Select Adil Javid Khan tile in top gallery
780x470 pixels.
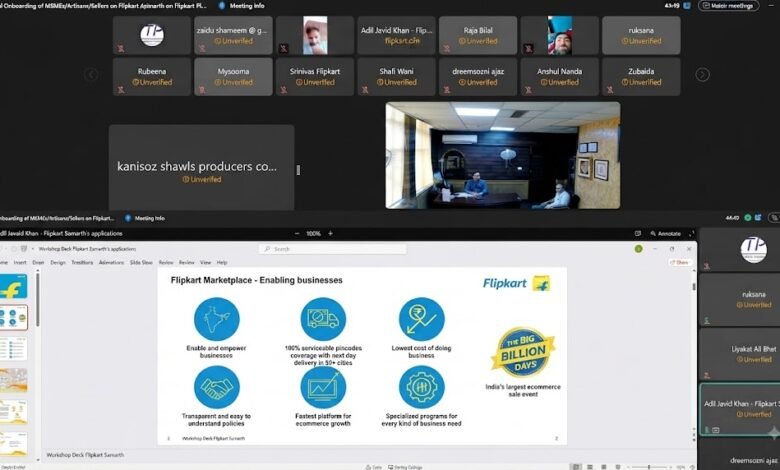[396, 35]
